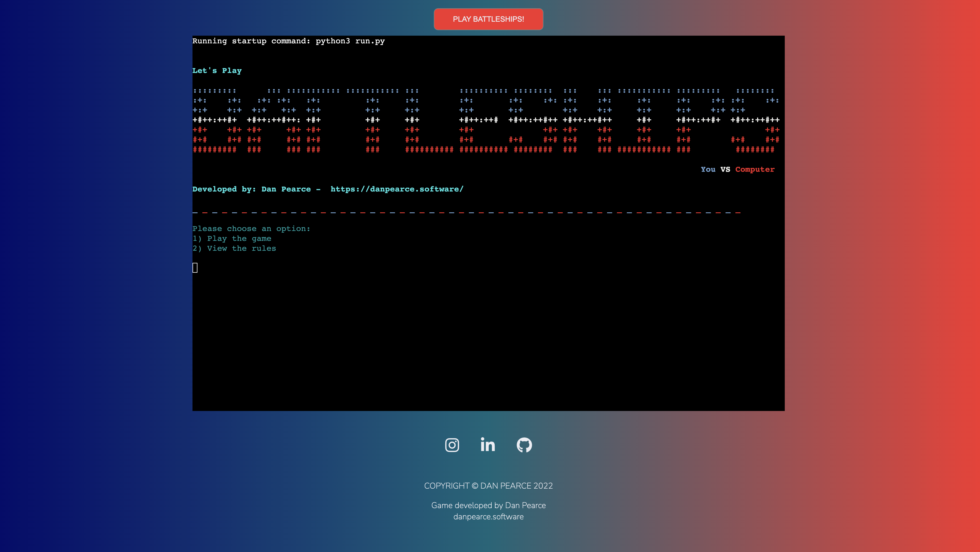Click the white 'VS' text in terminal
980x552 pixels.
pyautogui.click(x=725, y=169)
